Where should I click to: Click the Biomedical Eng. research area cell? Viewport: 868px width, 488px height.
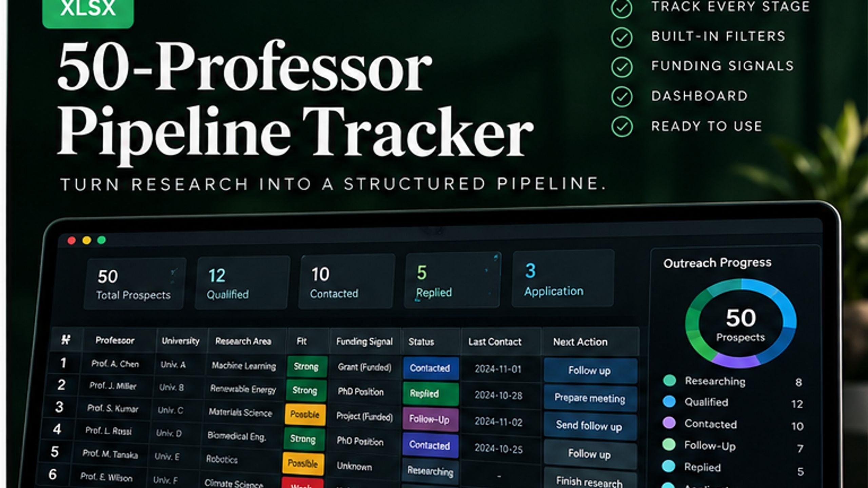pos(237,436)
